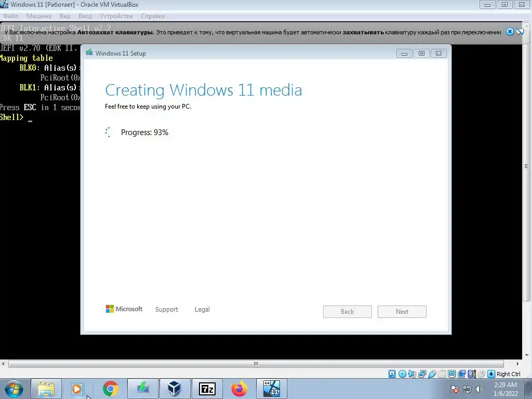Click the Back button in Windows 11 Setup
The image size is (532, 399).
tap(347, 312)
